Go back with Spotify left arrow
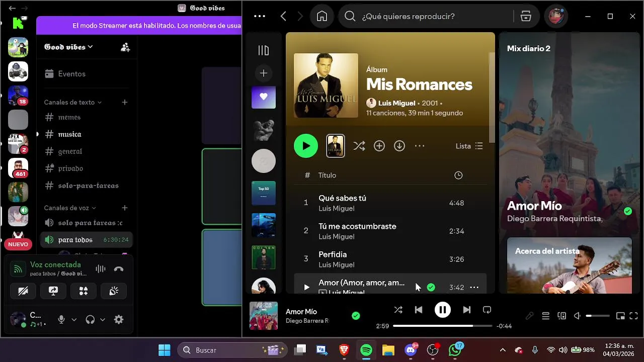The image size is (644, 362). [x=283, y=16]
